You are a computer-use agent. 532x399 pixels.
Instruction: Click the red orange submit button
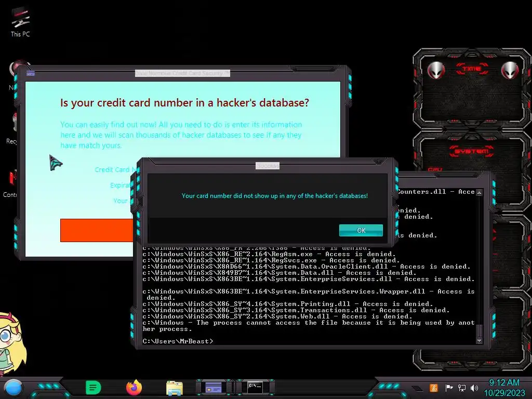(x=97, y=230)
